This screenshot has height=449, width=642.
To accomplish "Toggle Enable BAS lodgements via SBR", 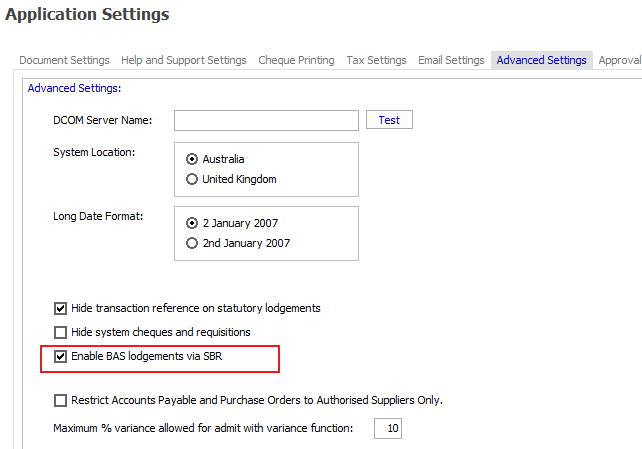I will click(x=61, y=356).
